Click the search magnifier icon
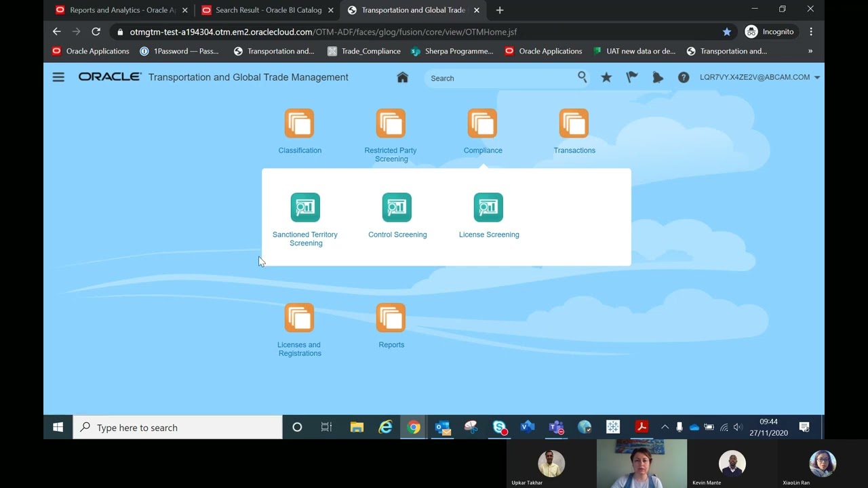 pos(582,77)
